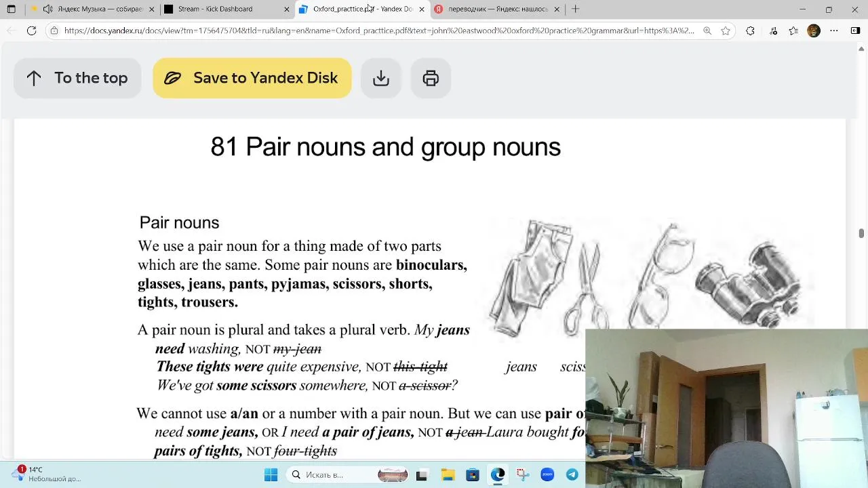868x488 pixels.
Task: Open Microsoft Store from taskbar
Action: click(473, 474)
